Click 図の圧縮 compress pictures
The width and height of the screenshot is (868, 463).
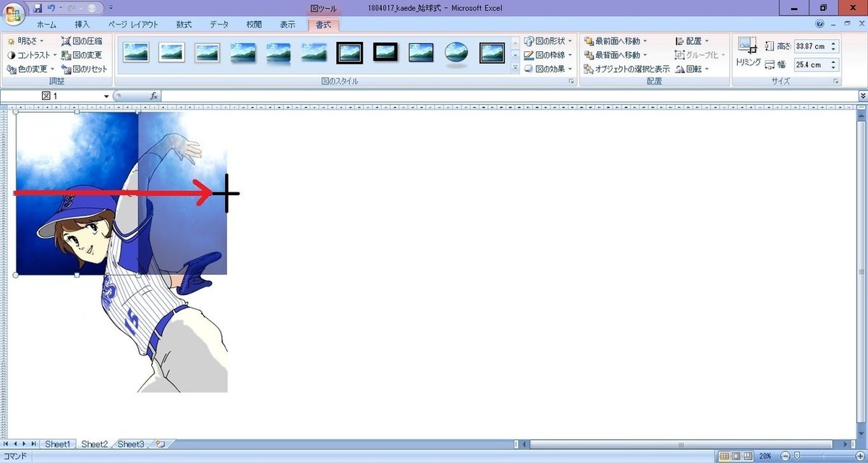tap(82, 41)
